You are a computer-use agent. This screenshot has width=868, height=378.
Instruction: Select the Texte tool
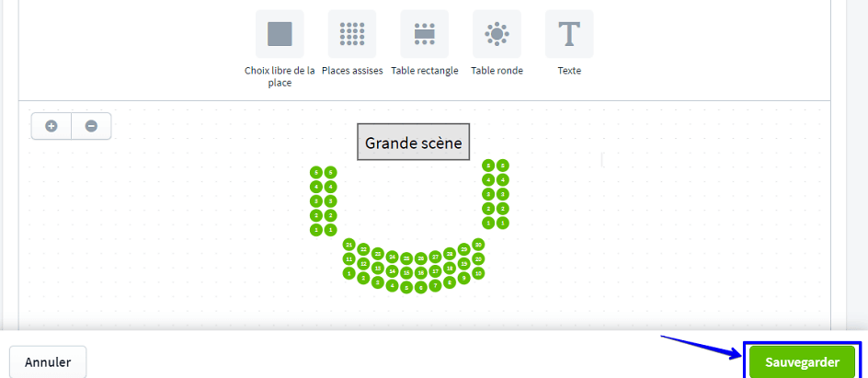click(569, 35)
